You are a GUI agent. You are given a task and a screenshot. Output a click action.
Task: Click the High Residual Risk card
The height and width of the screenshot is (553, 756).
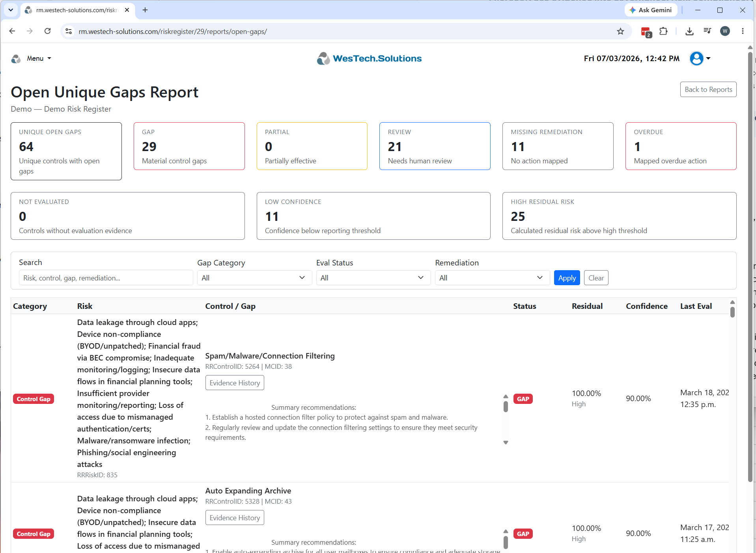(620, 216)
